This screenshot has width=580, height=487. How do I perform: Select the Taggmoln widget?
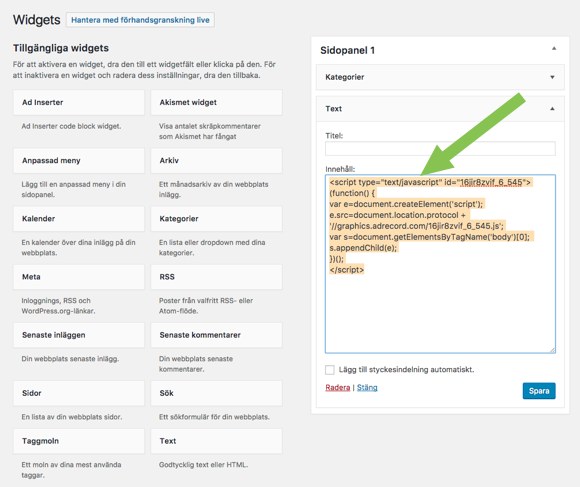click(x=79, y=441)
